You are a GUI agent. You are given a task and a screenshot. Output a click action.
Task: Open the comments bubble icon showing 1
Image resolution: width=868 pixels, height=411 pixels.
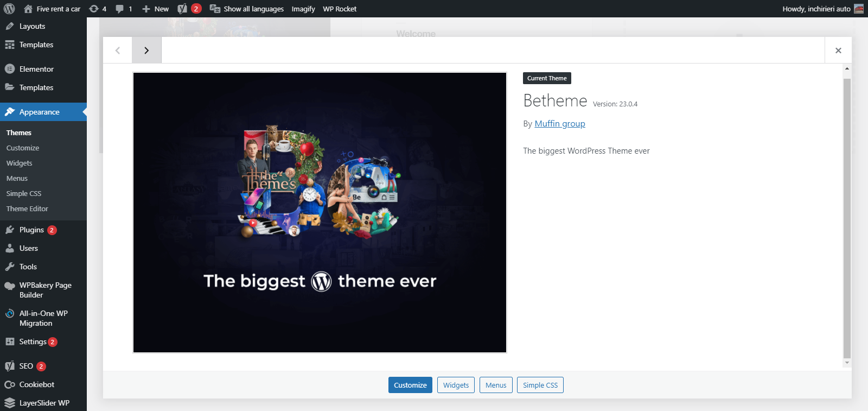click(x=124, y=9)
